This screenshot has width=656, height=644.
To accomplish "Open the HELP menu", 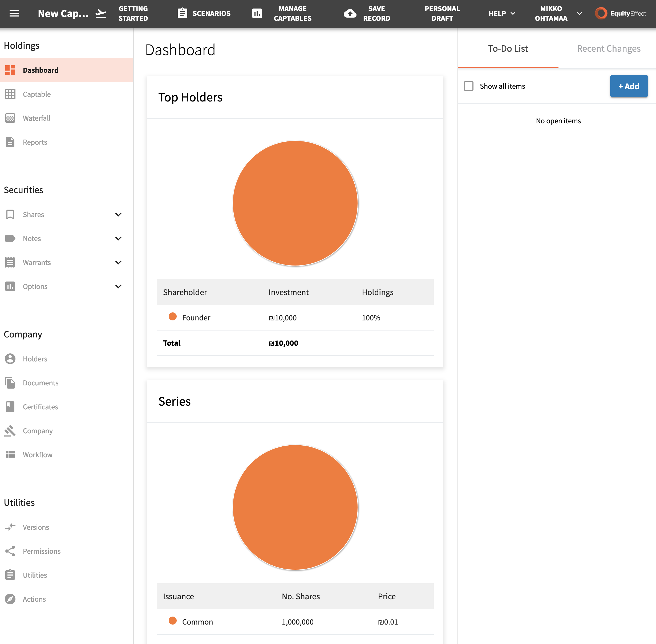I will tap(501, 14).
